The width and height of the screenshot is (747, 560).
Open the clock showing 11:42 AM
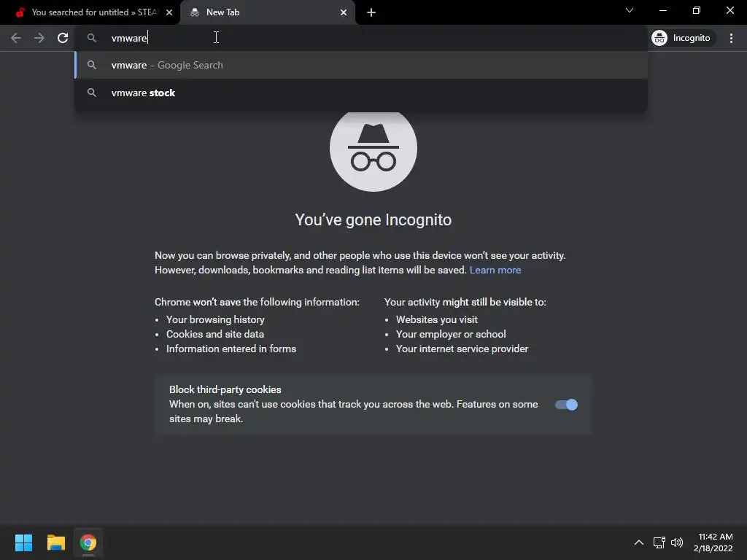tap(713, 542)
